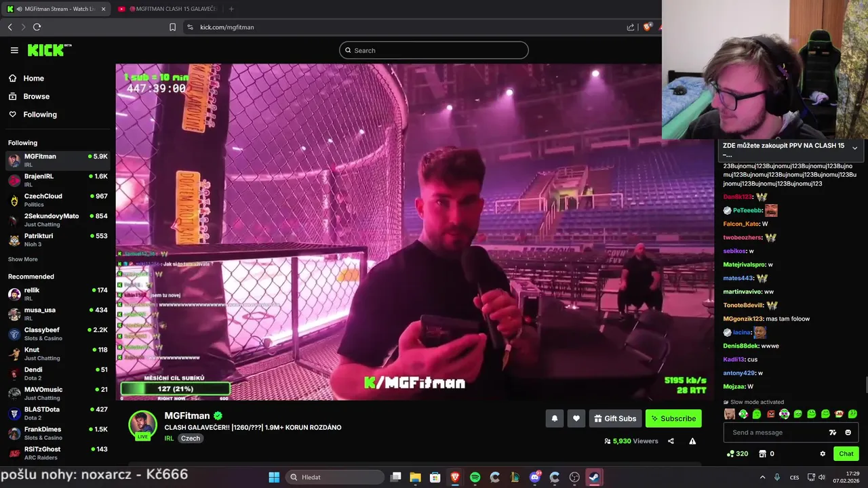Screen dimensions: 868x488
Task: Toggle the notification bell for MGFitman
Action: [554, 418]
